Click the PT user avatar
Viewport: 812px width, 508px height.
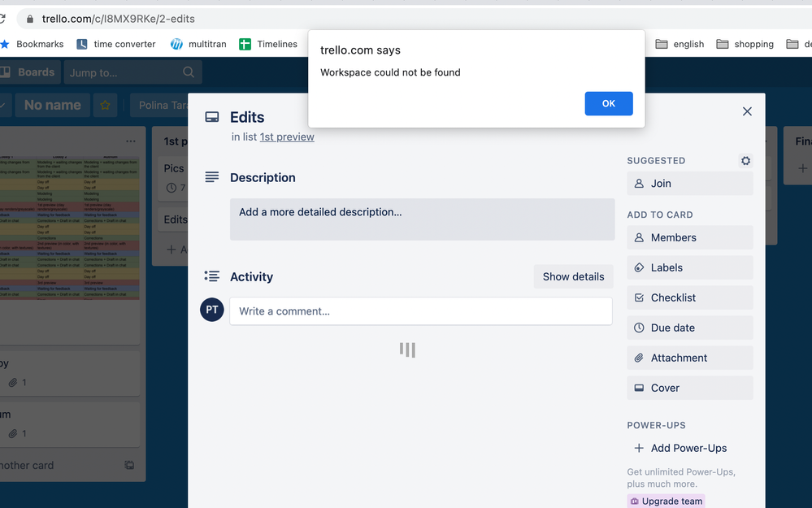point(212,310)
